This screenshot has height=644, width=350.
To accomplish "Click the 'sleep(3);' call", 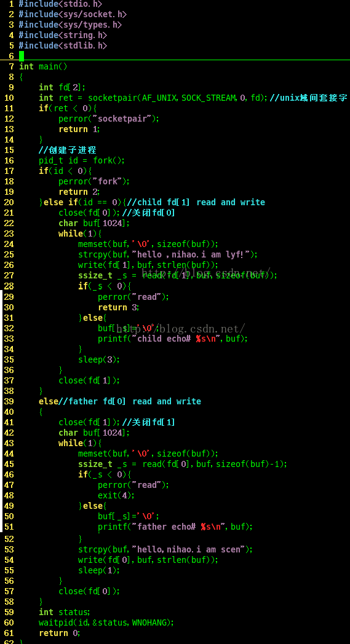I will (x=99, y=359).
